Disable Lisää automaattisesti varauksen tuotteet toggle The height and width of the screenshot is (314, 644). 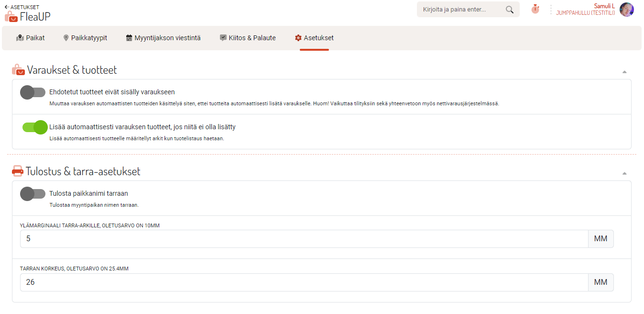click(35, 127)
